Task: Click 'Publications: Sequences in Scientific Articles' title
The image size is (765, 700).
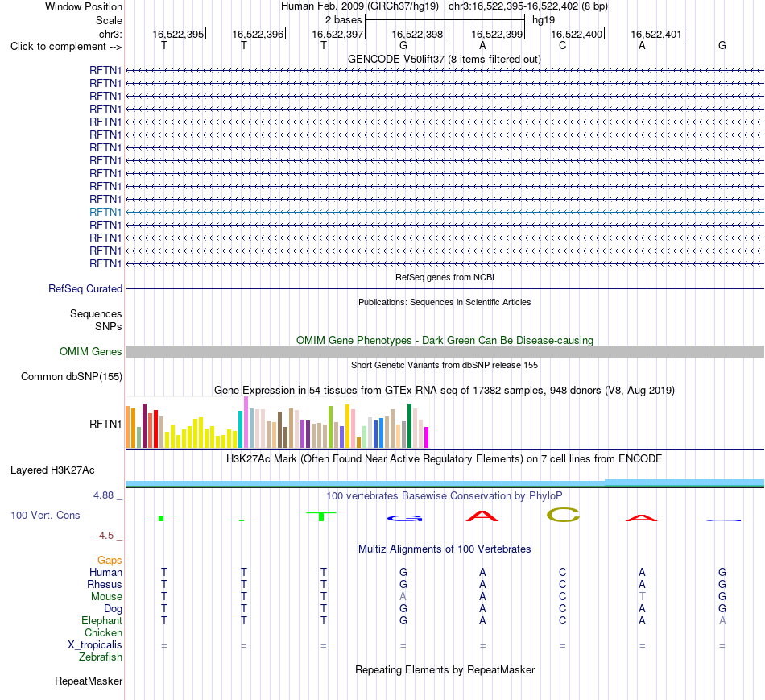Action: pos(445,302)
